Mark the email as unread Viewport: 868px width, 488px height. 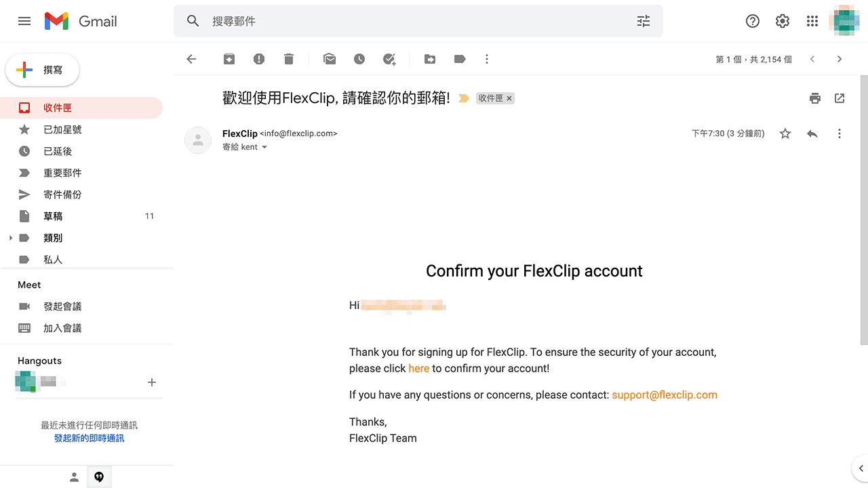[330, 59]
